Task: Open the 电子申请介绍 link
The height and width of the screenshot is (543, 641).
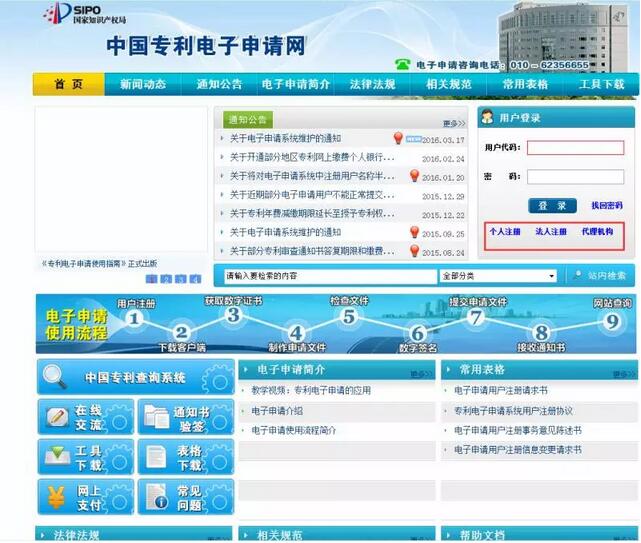Action: click(x=277, y=411)
